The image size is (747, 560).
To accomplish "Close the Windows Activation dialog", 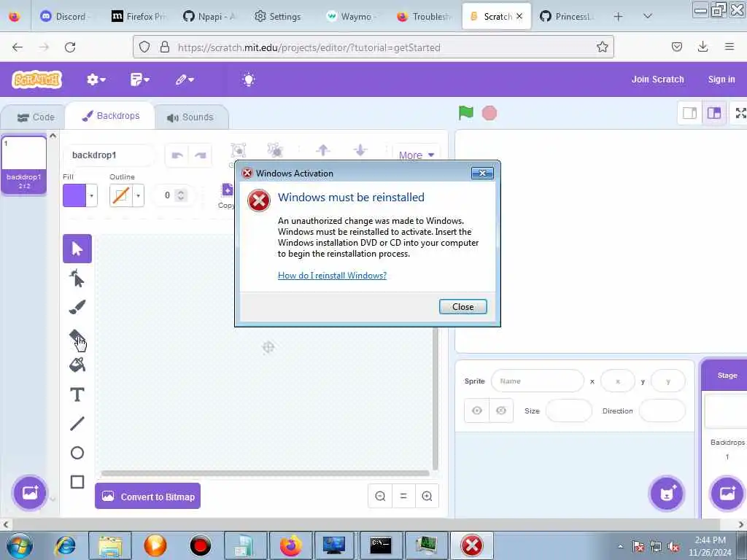I will pos(463,307).
